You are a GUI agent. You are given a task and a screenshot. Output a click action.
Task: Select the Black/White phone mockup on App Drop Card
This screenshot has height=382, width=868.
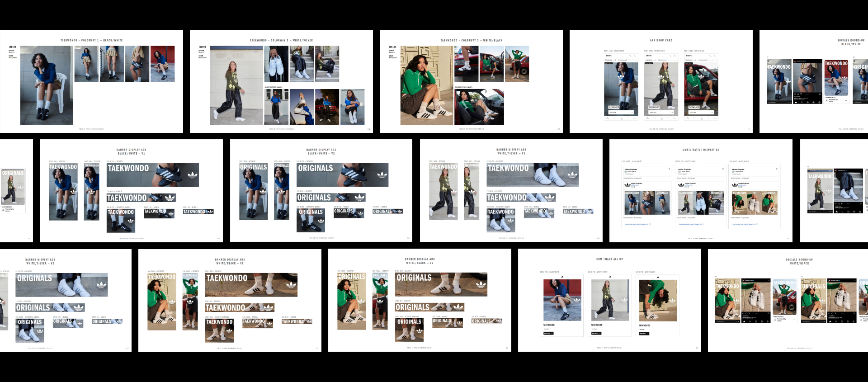click(621, 87)
